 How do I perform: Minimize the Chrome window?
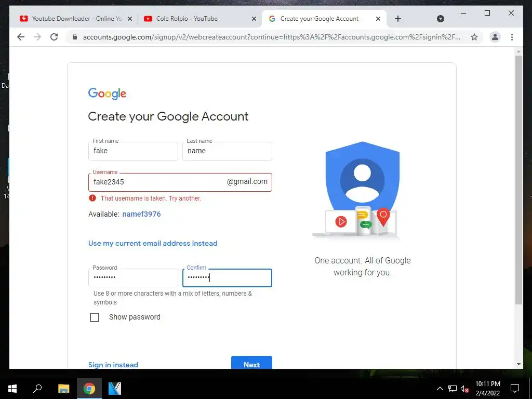coord(463,13)
